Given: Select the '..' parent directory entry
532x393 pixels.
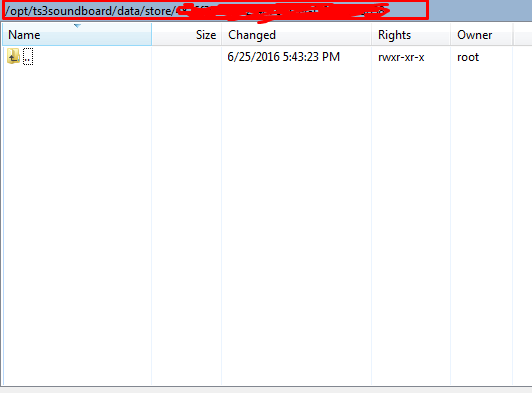Looking at the screenshot, I should pyautogui.click(x=28, y=56).
